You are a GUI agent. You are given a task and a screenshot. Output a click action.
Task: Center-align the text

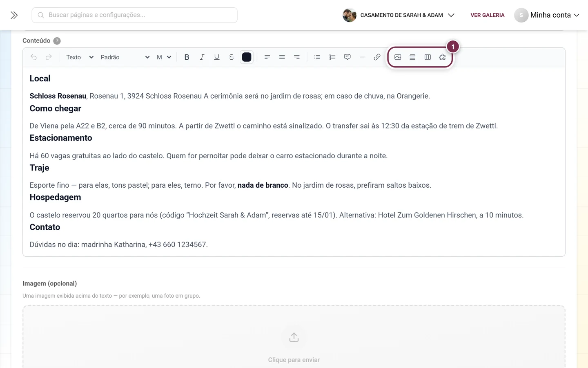pos(282,57)
